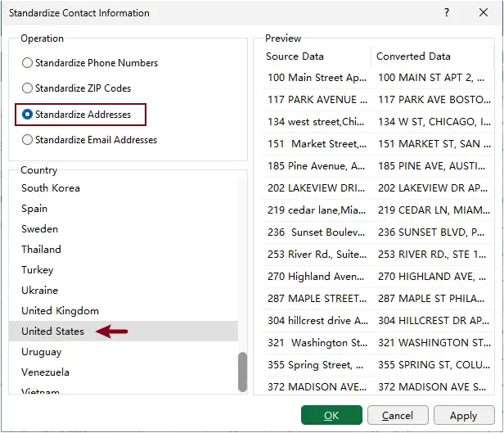Click converted cell 372 MADISON AVE S...

[434, 386]
